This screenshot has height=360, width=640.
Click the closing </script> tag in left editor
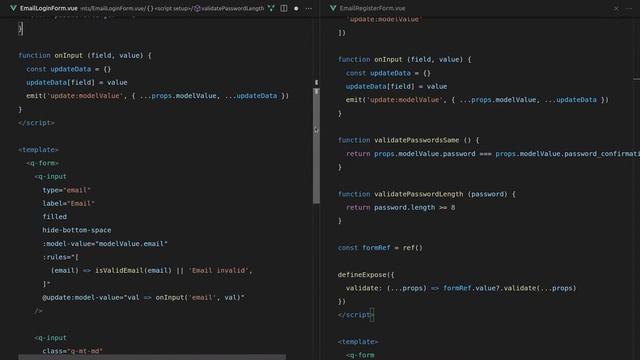tap(36, 123)
